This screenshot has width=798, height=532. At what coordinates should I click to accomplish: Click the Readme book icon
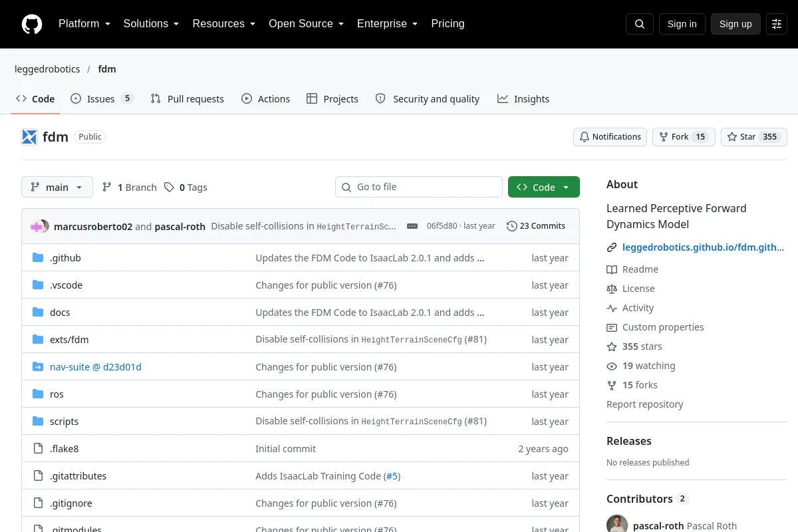(612, 269)
